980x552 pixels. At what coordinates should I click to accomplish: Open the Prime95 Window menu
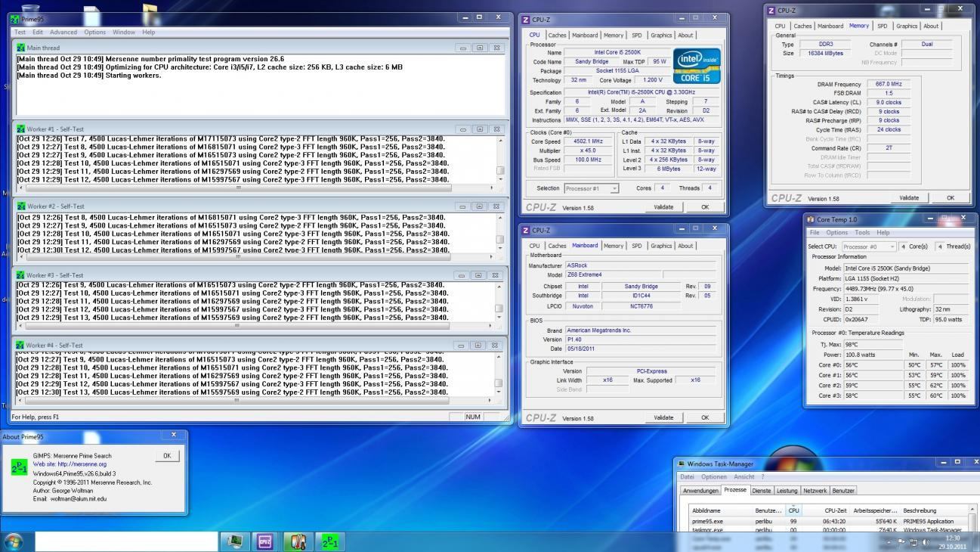124,32
